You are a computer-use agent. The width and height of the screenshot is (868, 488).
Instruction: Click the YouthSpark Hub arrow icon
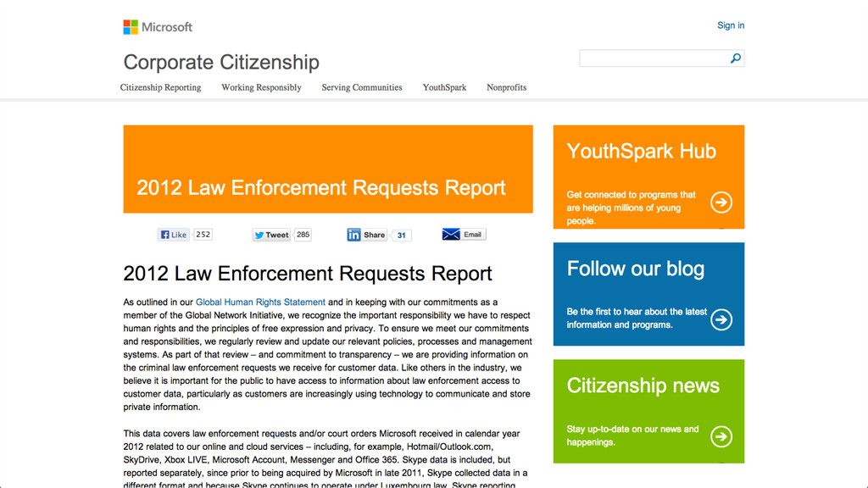pos(721,202)
